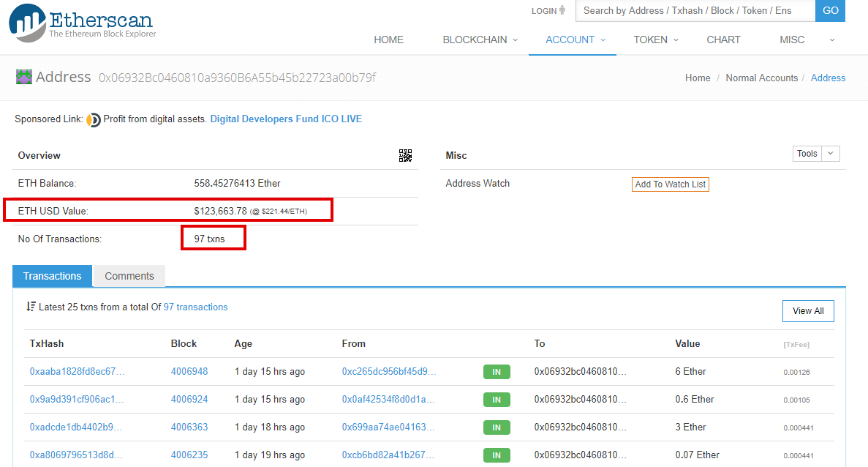Click the 0.6 Ether value cell
The width and height of the screenshot is (868, 467).
point(695,400)
